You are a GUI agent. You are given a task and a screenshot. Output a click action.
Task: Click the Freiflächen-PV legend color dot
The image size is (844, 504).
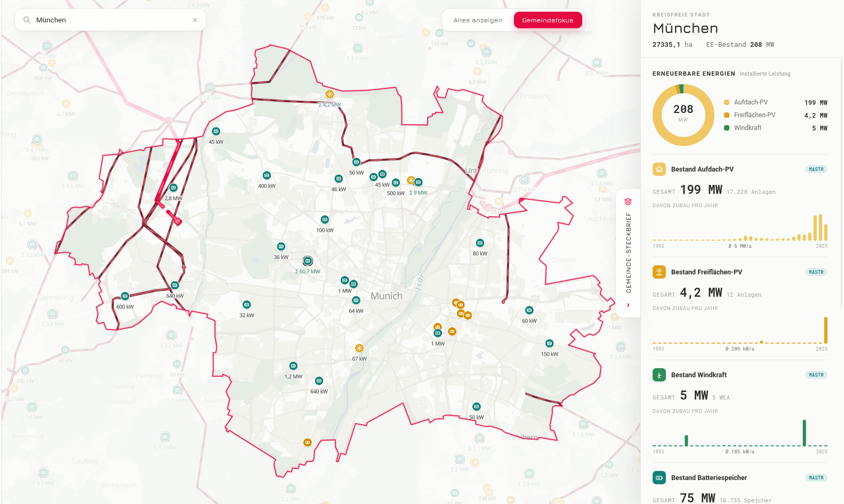coord(727,115)
